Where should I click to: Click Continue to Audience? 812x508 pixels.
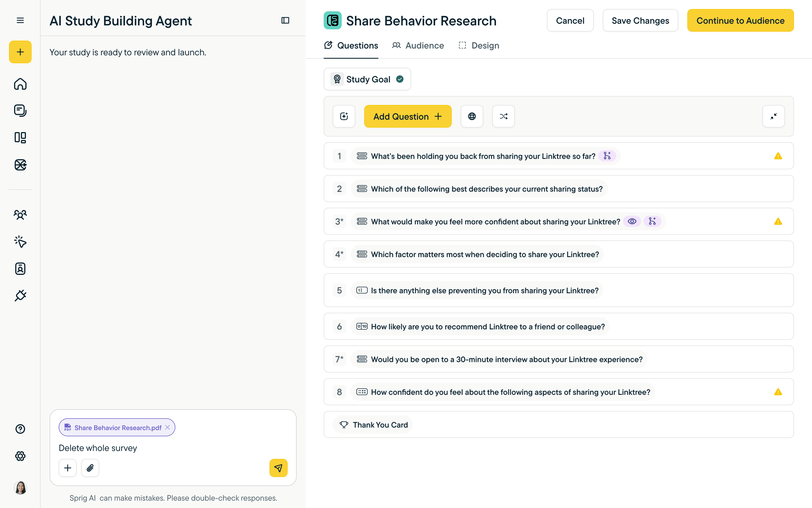click(x=740, y=21)
